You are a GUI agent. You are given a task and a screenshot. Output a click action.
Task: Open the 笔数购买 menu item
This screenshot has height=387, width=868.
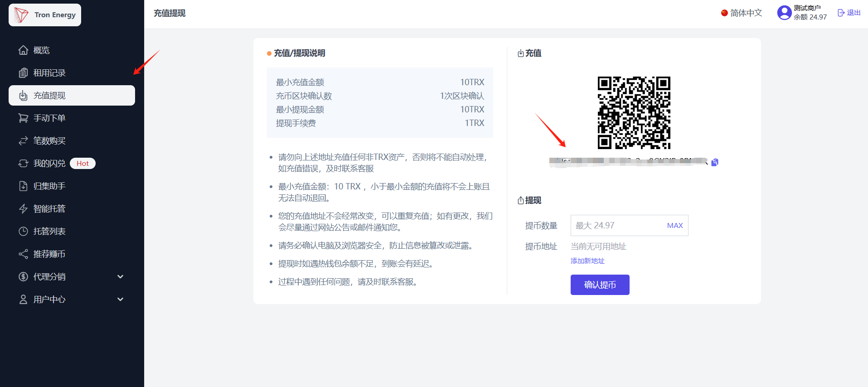click(x=72, y=141)
